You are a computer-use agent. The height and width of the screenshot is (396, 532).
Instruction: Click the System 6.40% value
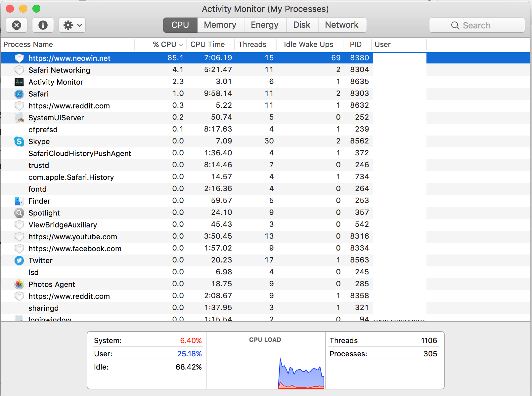[x=191, y=340]
